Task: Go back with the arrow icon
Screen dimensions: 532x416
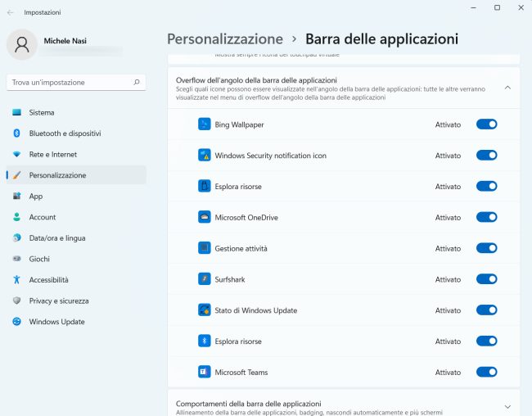Action: click(x=10, y=12)
